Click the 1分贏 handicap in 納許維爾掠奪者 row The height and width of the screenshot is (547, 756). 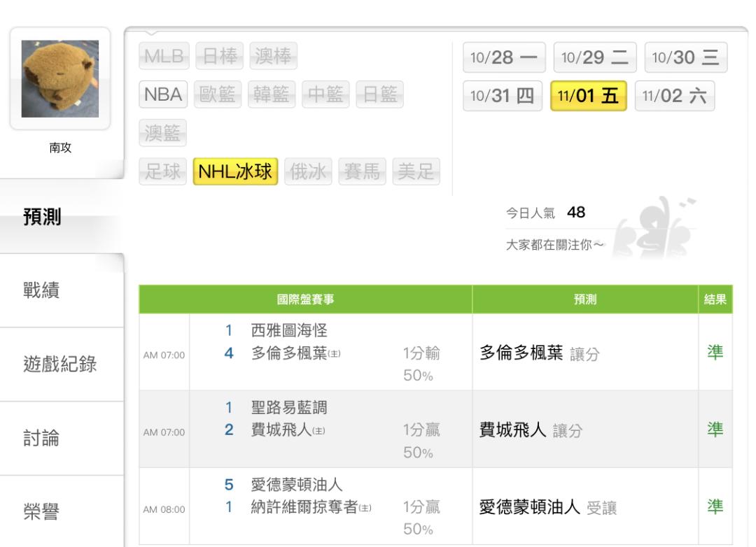pos(421,506)
